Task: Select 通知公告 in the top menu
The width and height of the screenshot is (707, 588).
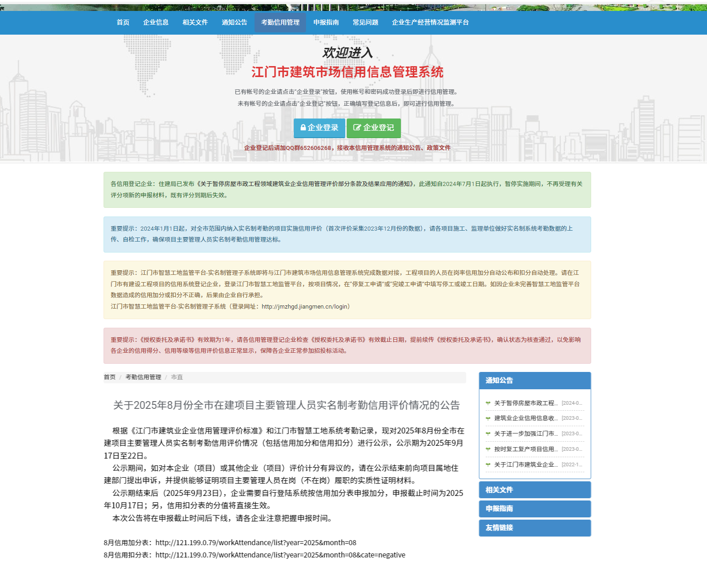Action: click(x=234, y=22)
